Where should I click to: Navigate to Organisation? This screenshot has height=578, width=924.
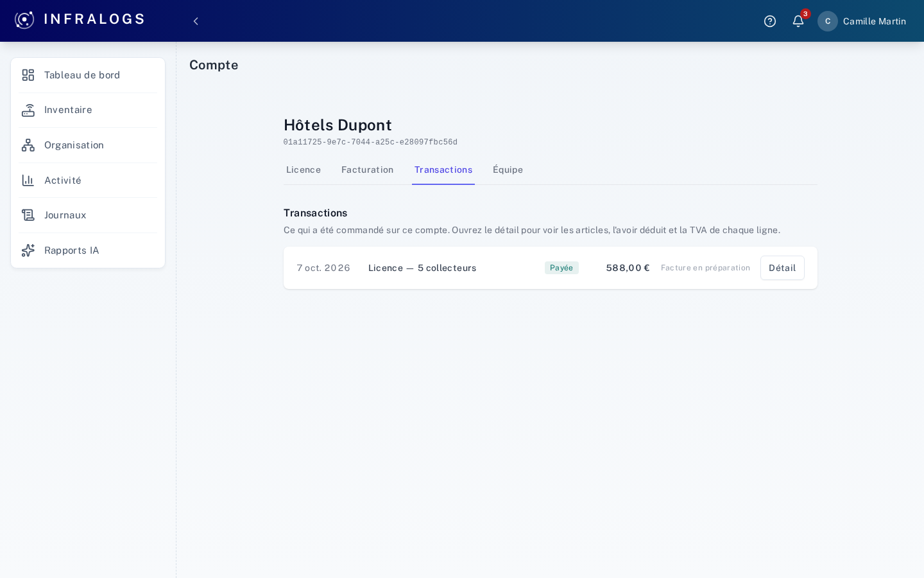click(88, 145)
